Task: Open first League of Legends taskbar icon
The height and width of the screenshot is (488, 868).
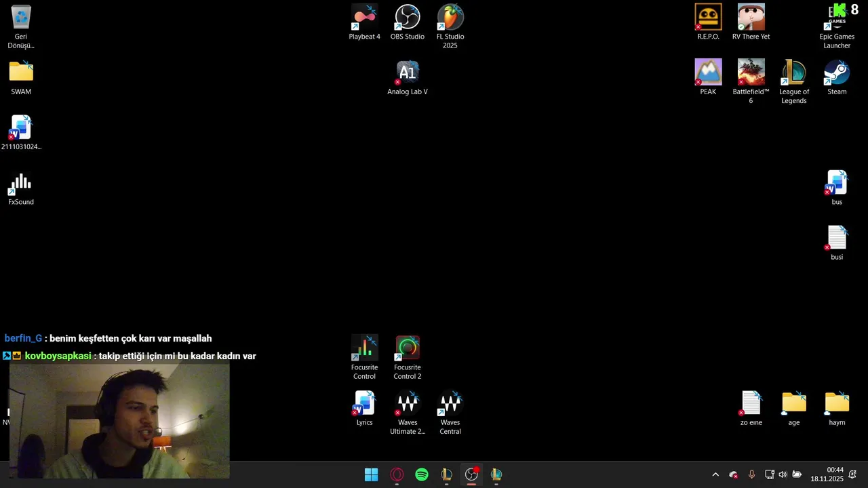Action: coord(446,474)
